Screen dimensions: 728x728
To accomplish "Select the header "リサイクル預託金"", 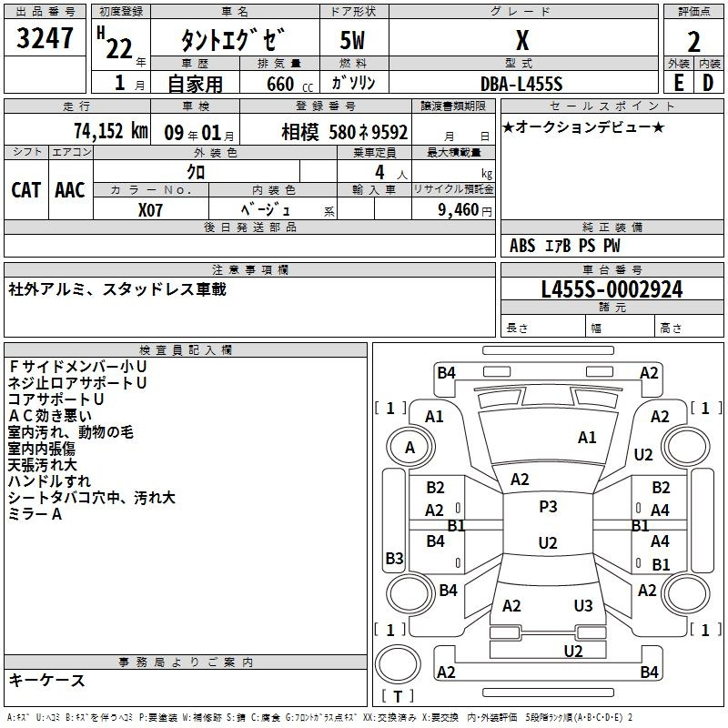I will click(x=453, y=189).
